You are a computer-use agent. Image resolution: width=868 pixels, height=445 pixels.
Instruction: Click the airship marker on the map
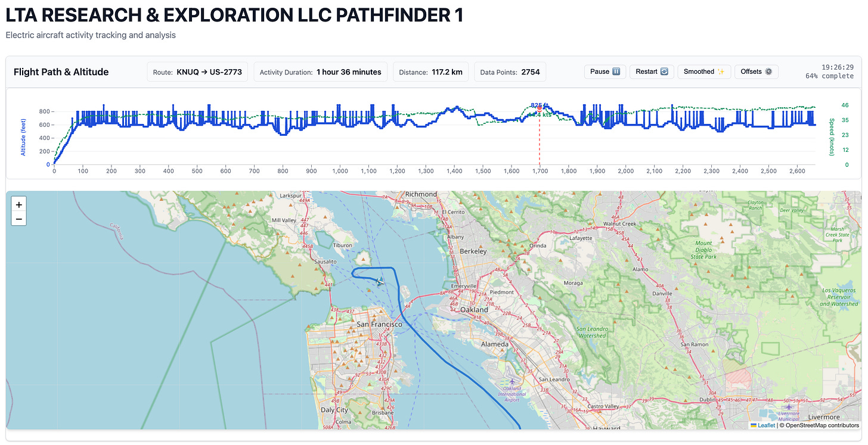point(380,281)
